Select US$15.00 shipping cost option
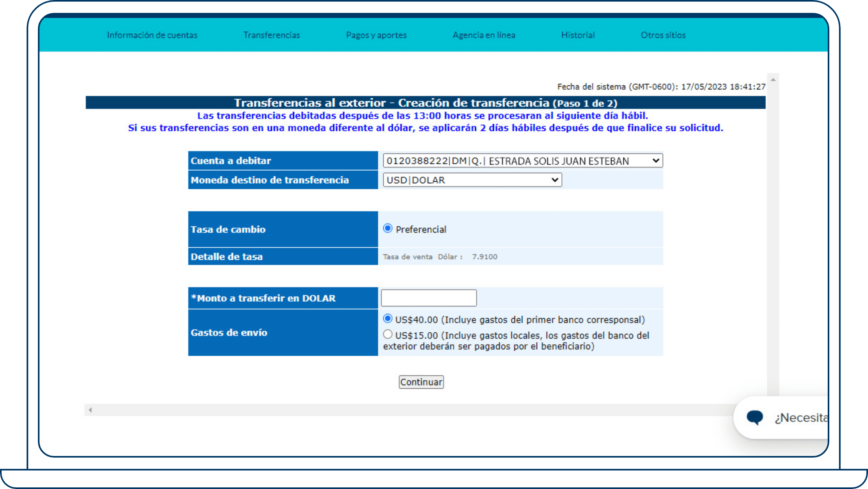This screenshot has height=489, width=868. point(388,334)
